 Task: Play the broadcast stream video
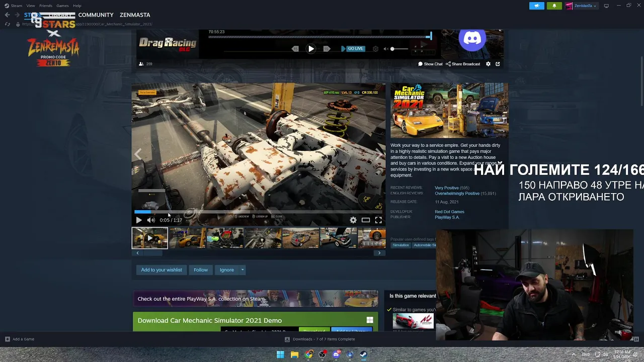311,49
